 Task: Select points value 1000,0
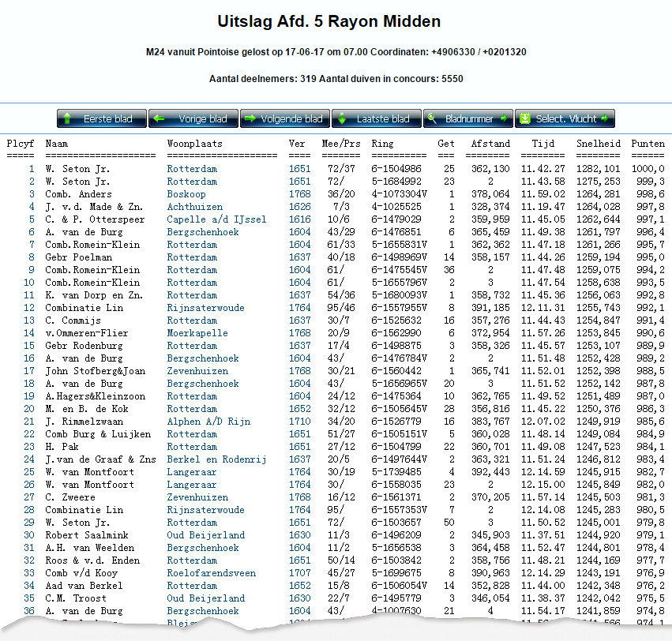pyautogui.click(x=648, y=169)
